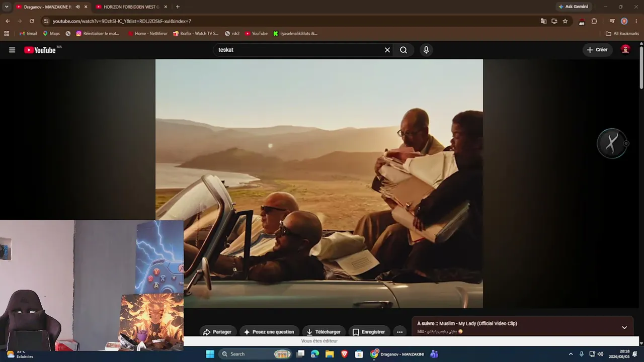Switch to HORIZON FORBIDDEN WEST tab
644x362 pixels.
131,7
